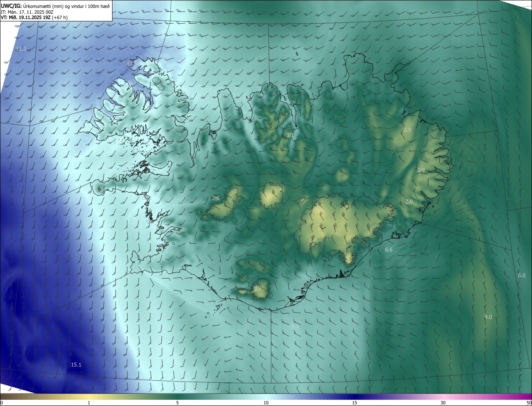This screenshot has height=406, width=532.
Task: Click the 6.0 value label on map
Action: coord(522,276)
